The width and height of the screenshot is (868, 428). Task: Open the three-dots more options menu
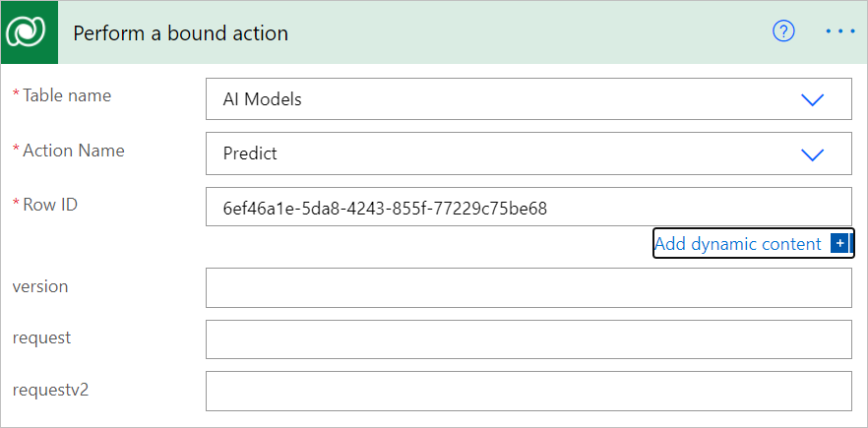tap(840, 31)
